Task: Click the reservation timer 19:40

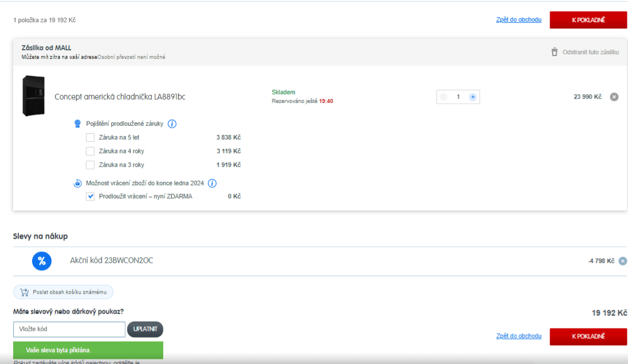Action: point(326,101)
